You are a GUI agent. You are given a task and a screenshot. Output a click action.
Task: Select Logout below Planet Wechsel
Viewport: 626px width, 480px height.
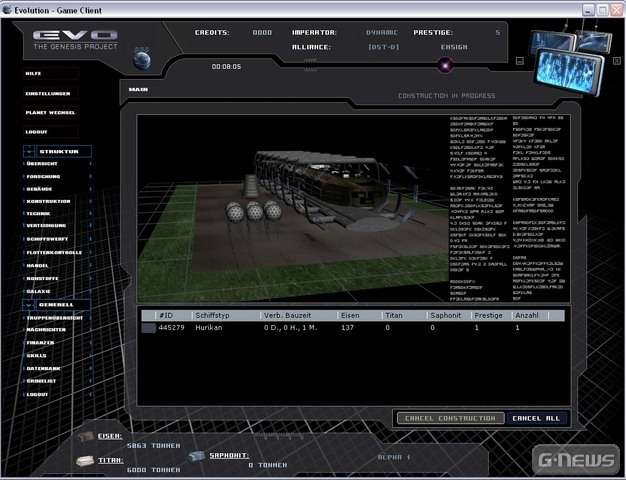click(36, 132)
